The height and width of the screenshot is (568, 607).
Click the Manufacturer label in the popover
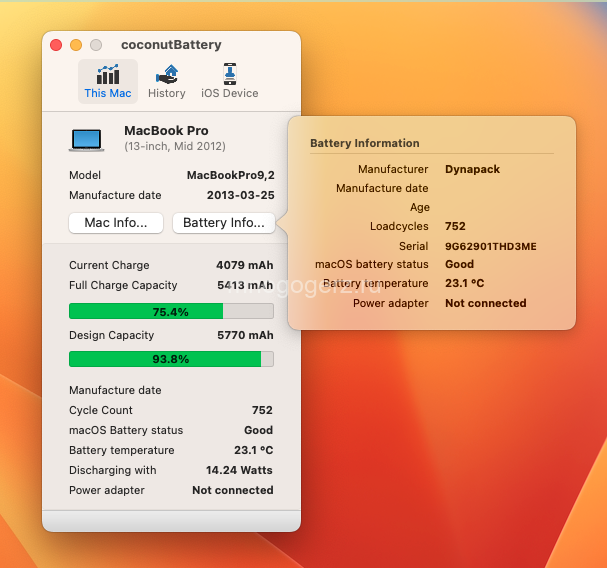coord(393,169)
